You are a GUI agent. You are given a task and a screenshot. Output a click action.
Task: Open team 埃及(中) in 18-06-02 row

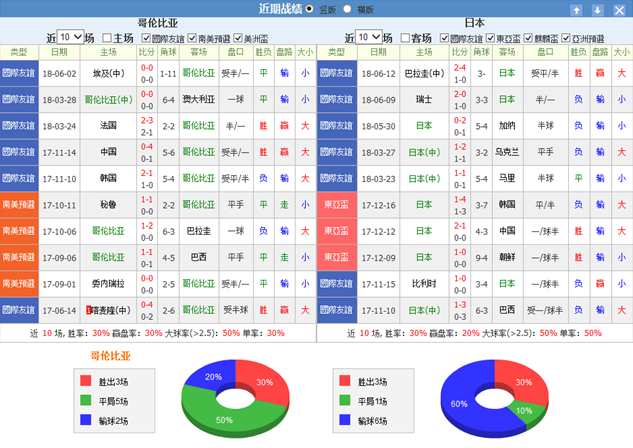pyautogui.click(x=108, y=73)
